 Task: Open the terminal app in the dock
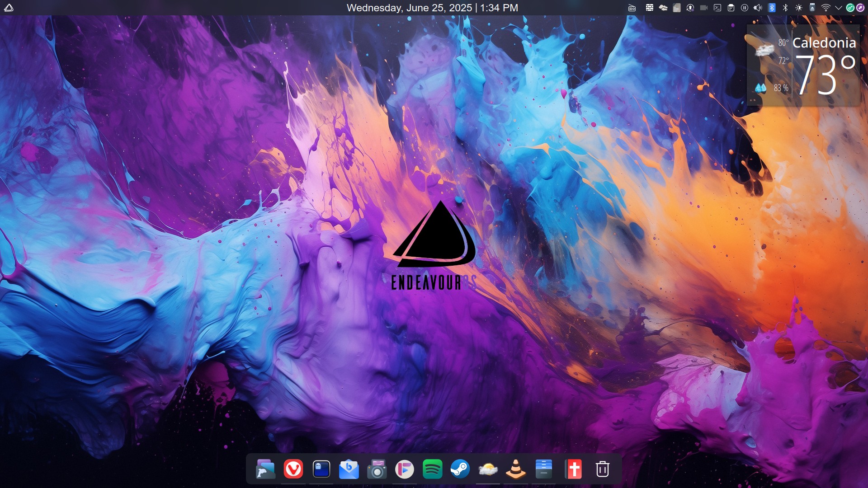(321, 469)
